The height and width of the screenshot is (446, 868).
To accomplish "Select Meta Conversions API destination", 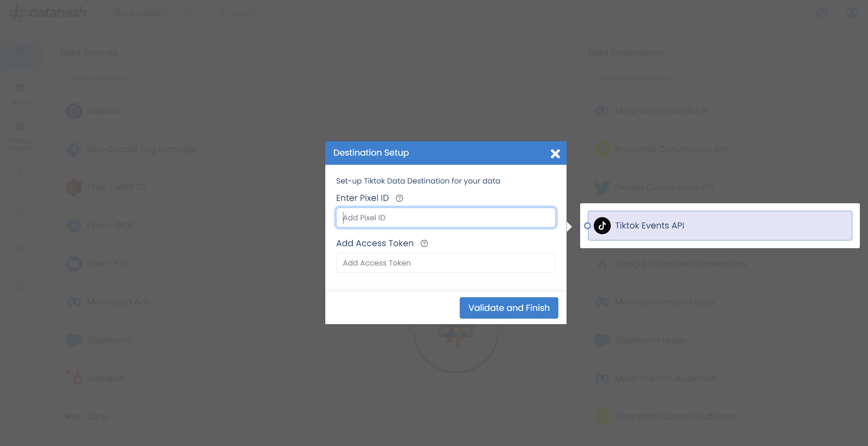I will click(660, 111).
